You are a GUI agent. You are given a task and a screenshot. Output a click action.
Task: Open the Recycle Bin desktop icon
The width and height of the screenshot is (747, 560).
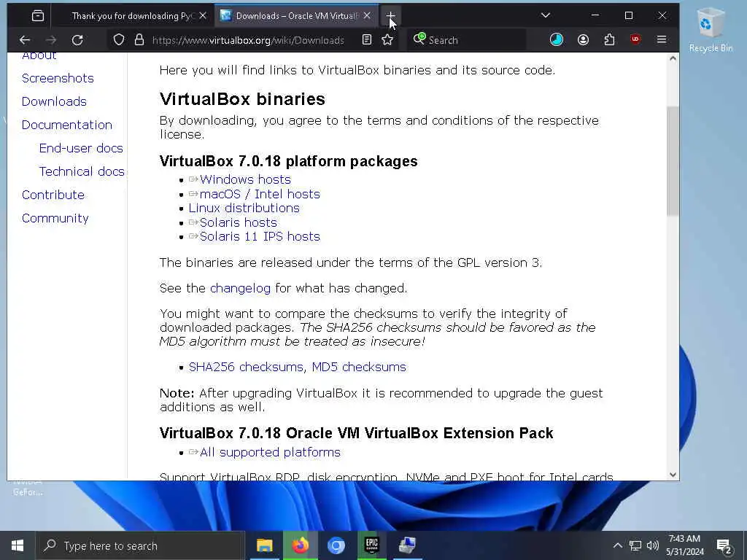tap(711, 29)
